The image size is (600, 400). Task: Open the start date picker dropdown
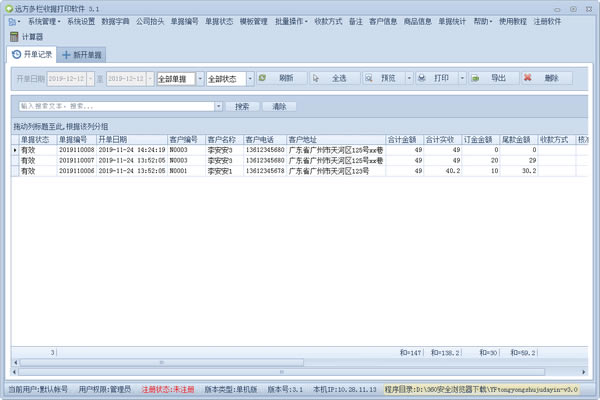[90, 79]
